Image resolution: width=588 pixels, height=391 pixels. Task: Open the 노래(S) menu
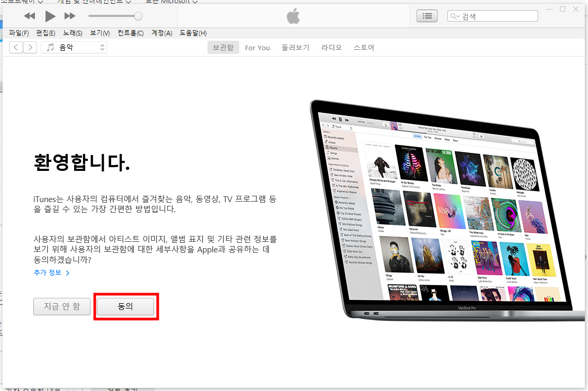73,33
